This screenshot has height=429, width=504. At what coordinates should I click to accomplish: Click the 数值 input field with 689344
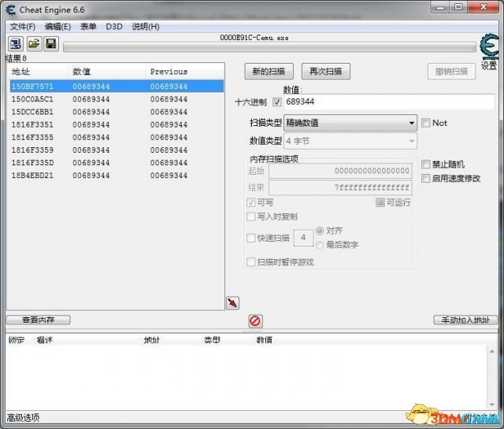tap(389, 102)
